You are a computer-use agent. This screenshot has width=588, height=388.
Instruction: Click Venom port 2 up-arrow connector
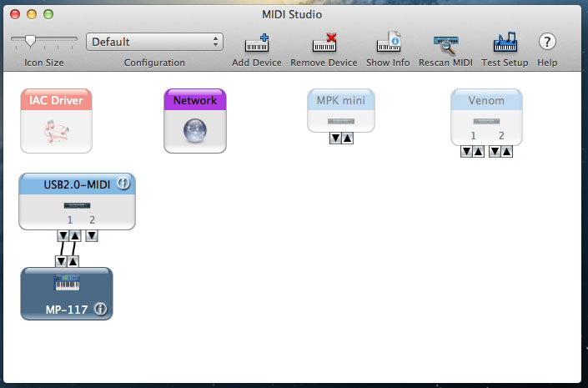click(x=507, y=152)
